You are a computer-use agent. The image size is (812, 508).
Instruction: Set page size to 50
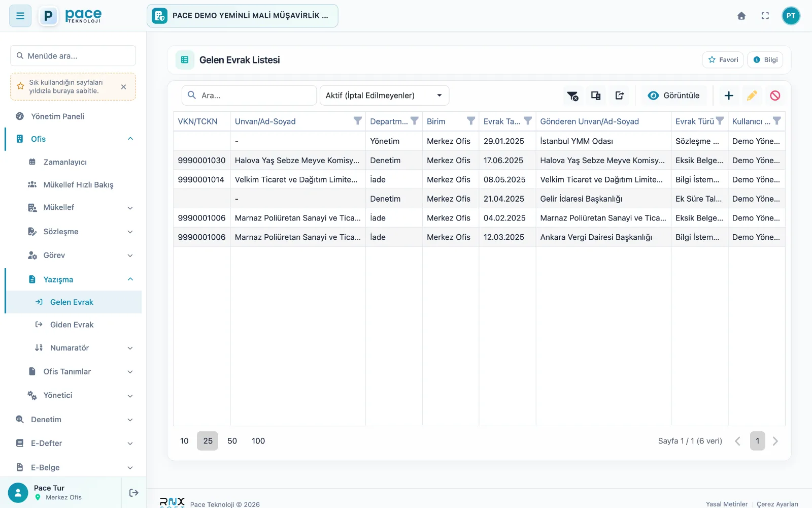point(232,441)
